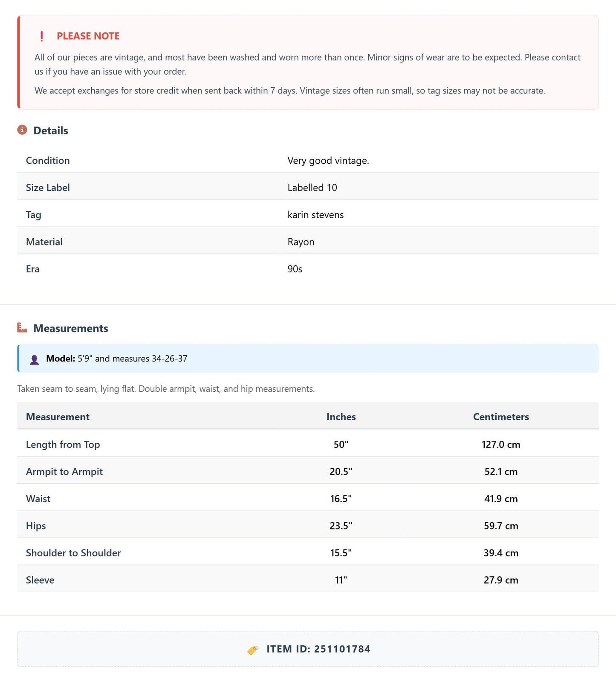Click the yellow price tag icon
Screen dimensions: 616x682
point(253,650)
